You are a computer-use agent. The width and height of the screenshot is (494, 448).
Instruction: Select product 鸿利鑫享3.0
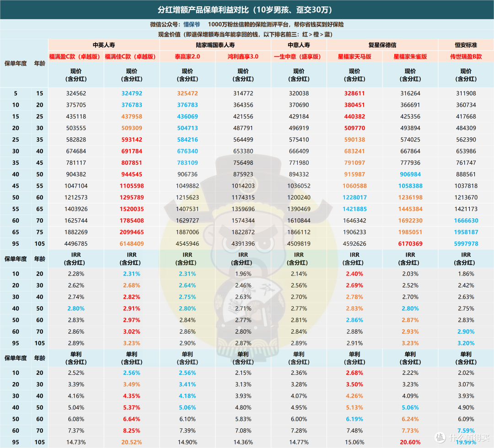(x=243, y=57)
